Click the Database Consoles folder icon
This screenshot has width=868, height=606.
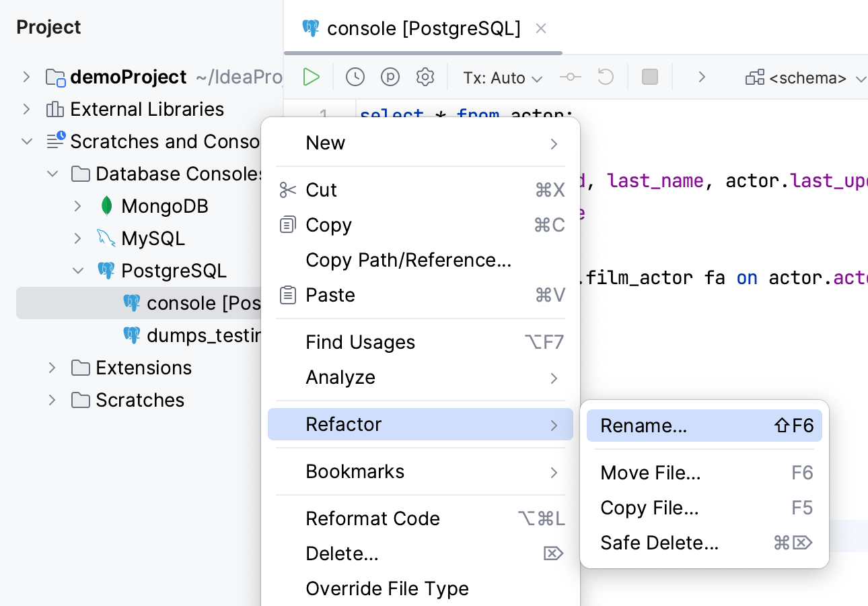81,174
